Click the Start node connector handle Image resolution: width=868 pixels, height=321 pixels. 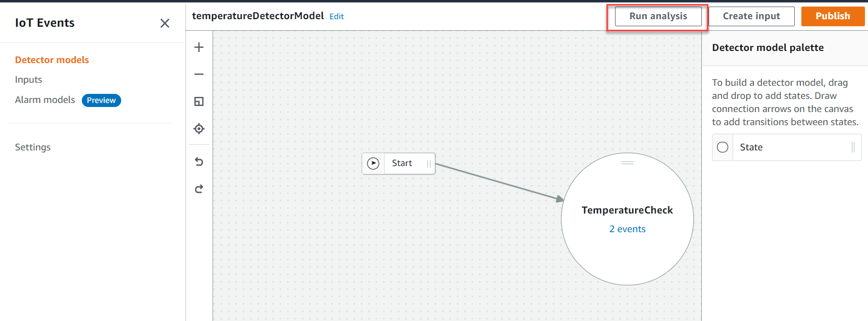[x=429, y=164]
